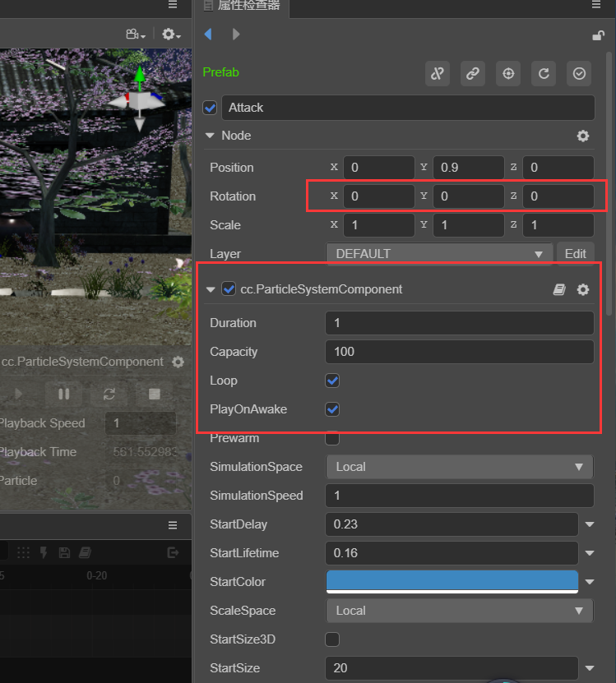Open ParticleSystemComponent gear settings in the inspector
The height and width of the screenshot is (683, 616).
[583, 289]
